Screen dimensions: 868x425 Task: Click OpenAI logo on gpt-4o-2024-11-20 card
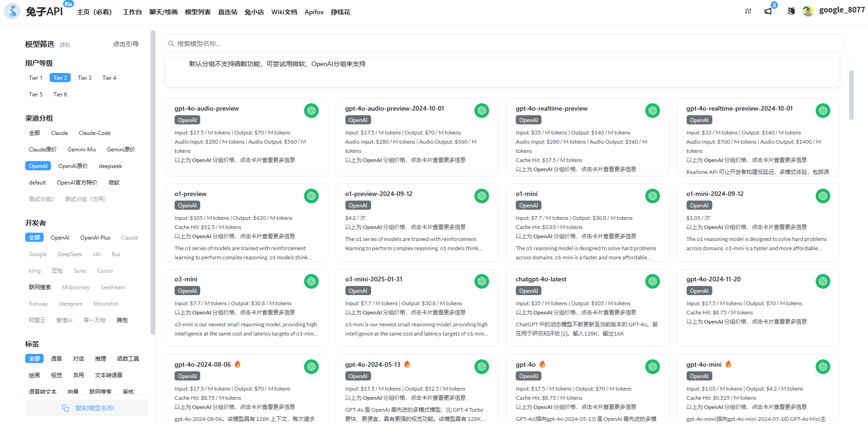tap(823, 281)
